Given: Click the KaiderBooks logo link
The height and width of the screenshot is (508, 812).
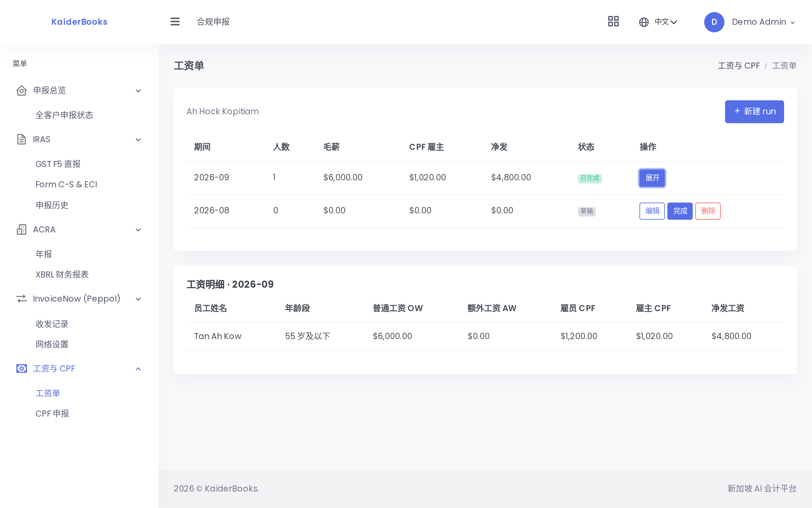Looking at the screenshot, I should tap(80, 22).
